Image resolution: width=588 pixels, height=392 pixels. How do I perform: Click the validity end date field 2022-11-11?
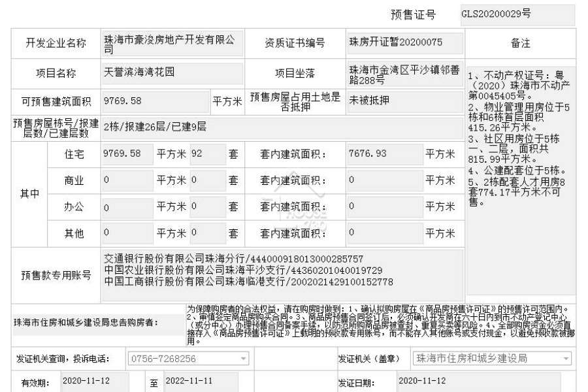click(201, 382)
